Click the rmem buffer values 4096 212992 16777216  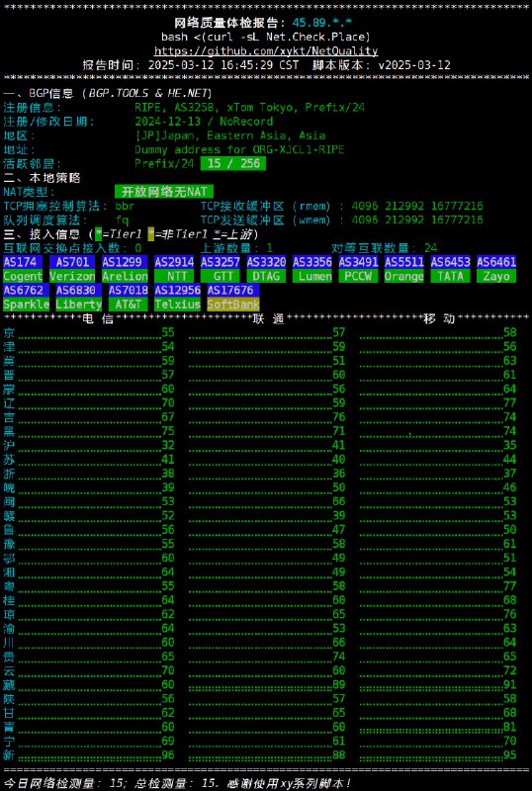(417, 206)
